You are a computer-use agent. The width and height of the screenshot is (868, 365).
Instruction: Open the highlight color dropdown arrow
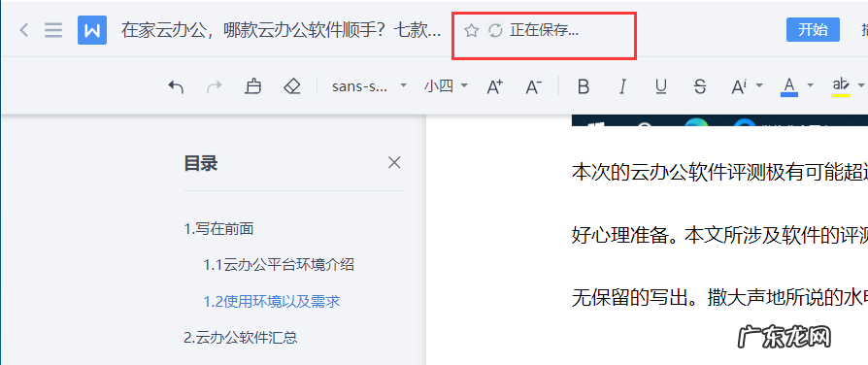point(861,85)
